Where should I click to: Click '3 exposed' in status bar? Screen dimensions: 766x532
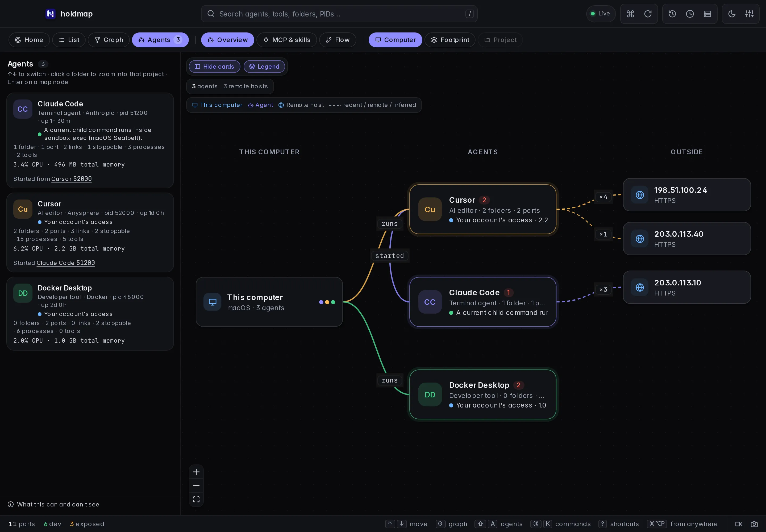87,524
